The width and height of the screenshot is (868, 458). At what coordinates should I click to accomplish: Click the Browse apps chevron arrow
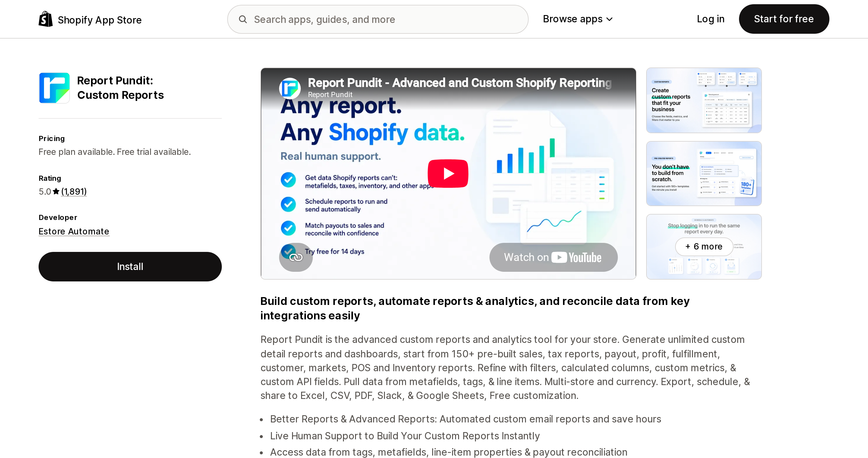click(609, 20)
